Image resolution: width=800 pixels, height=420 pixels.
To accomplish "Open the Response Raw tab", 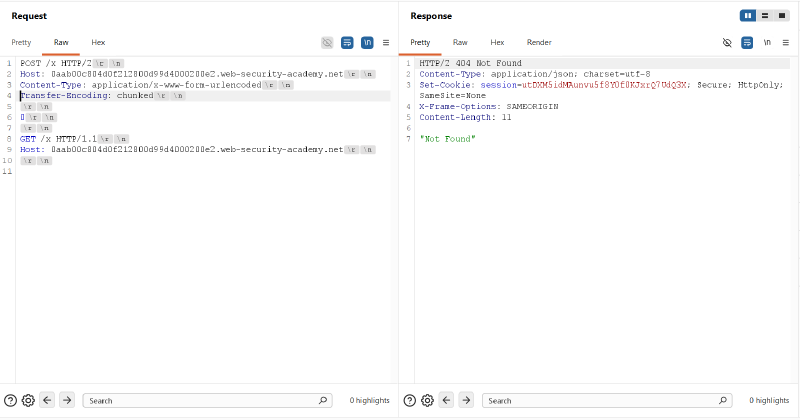I will [460, 42].
